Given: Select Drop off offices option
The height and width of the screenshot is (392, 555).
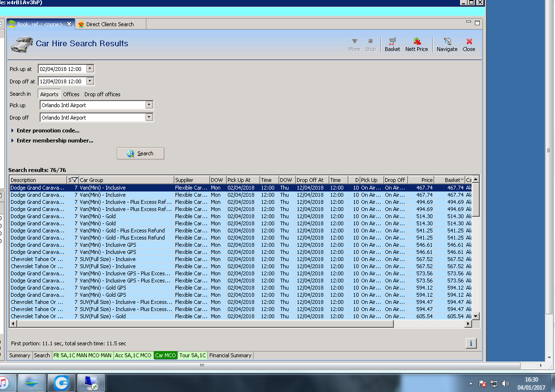Looking at the screenshot, I should (103, 94).
